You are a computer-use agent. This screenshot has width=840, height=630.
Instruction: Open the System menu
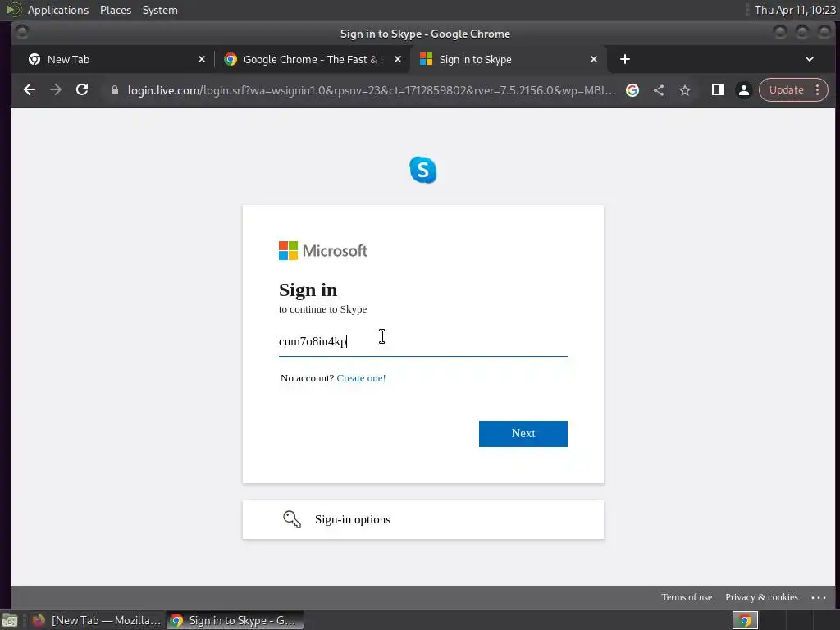tap(160, 10)
